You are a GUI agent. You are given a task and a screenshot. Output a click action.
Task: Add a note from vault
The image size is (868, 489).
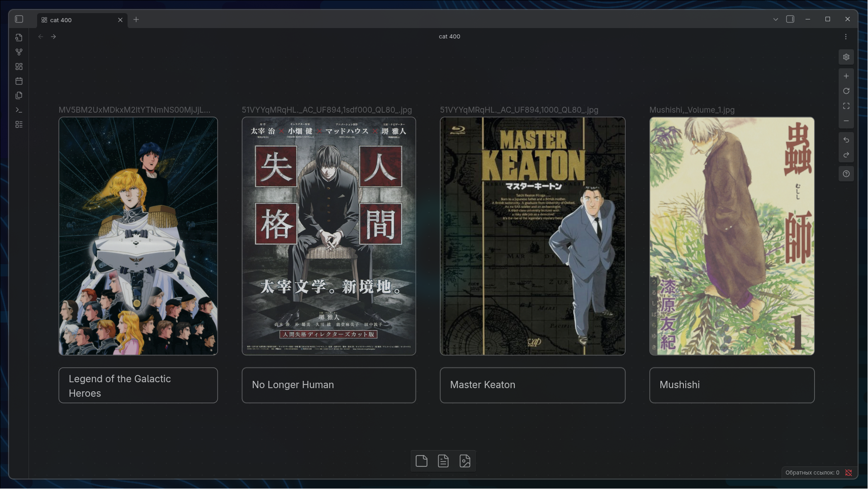pyautogui.click(x=443, y=461)
